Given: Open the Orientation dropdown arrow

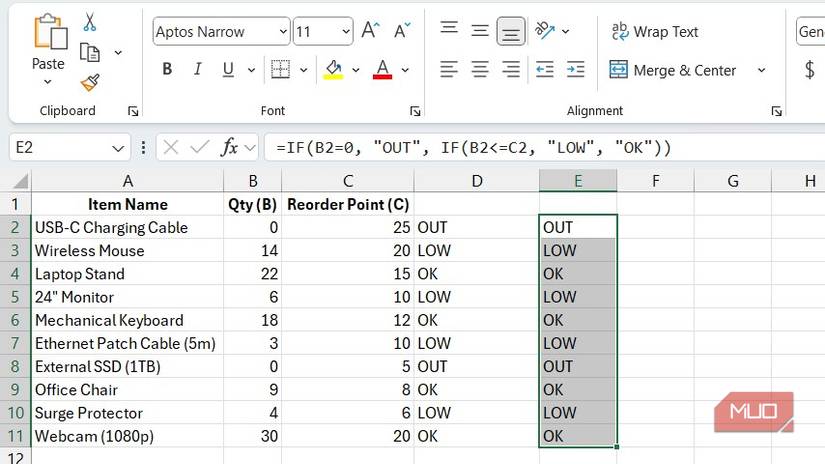Looking at the screenshot, I should [566, 32].
